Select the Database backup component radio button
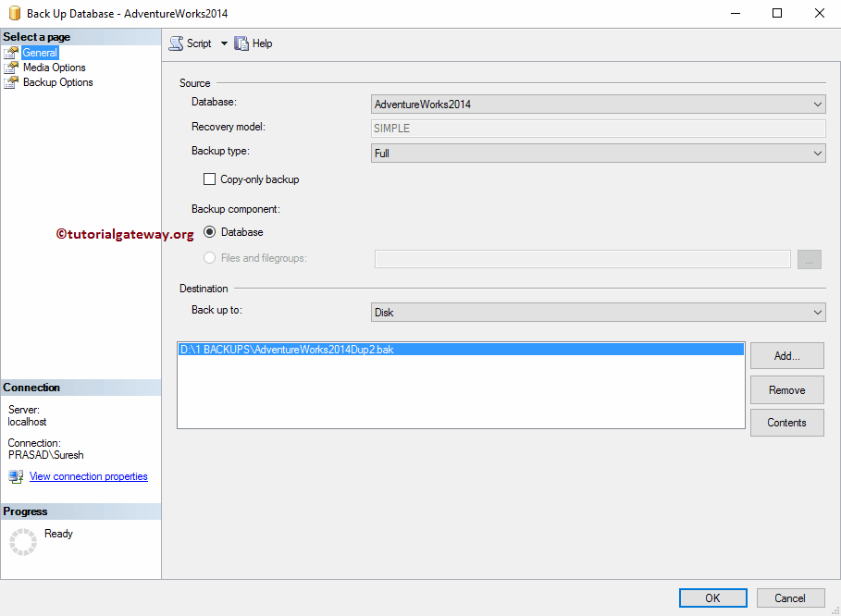Viewport: 841px width, 616px height. tap(210, 232)
